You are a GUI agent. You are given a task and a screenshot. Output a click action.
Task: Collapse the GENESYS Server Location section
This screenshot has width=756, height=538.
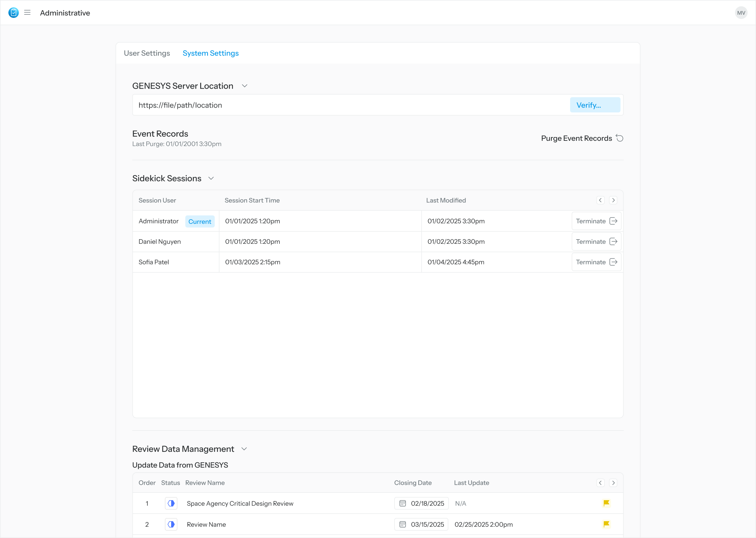[x=245, y=86]
